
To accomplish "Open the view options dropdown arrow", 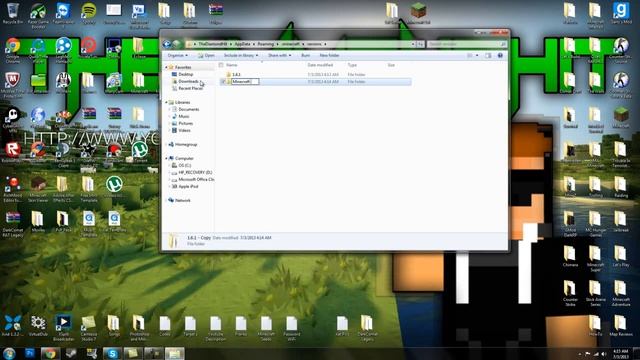I will 477,55.
